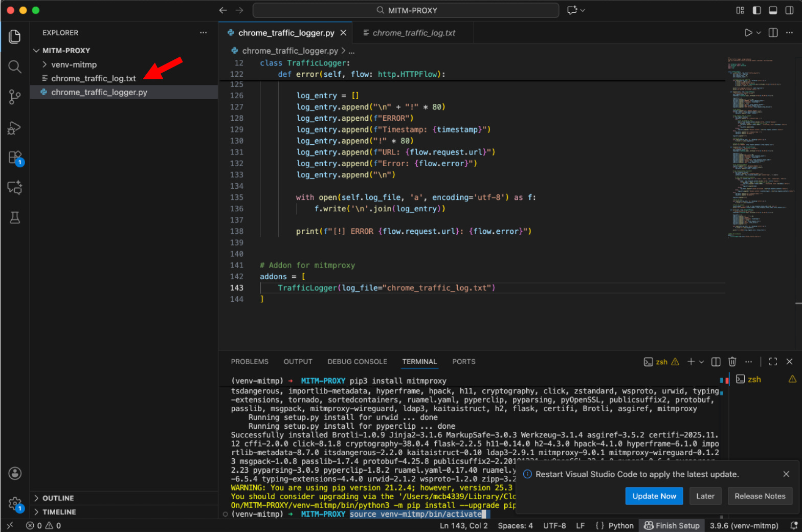The height and width of the screenshot is (532, 802).
Task: Run the Python file with play icon
Action: [x=748, y=33]
